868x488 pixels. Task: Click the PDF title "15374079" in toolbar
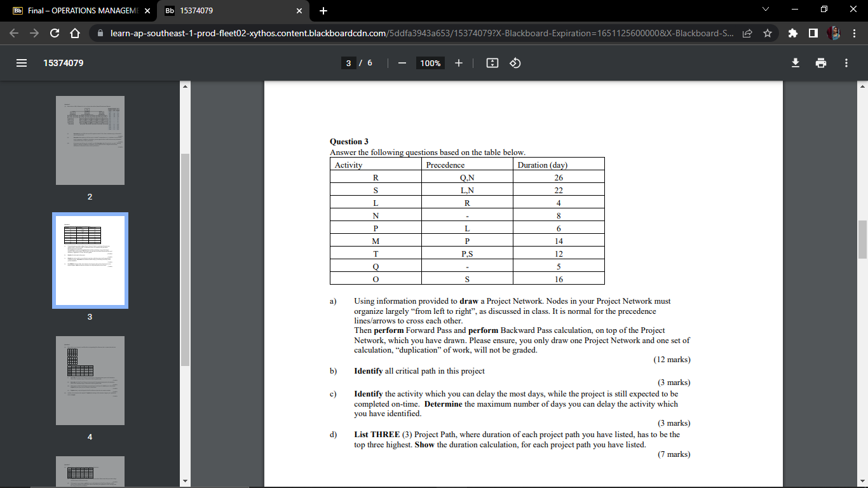click(x=64, y=63)
